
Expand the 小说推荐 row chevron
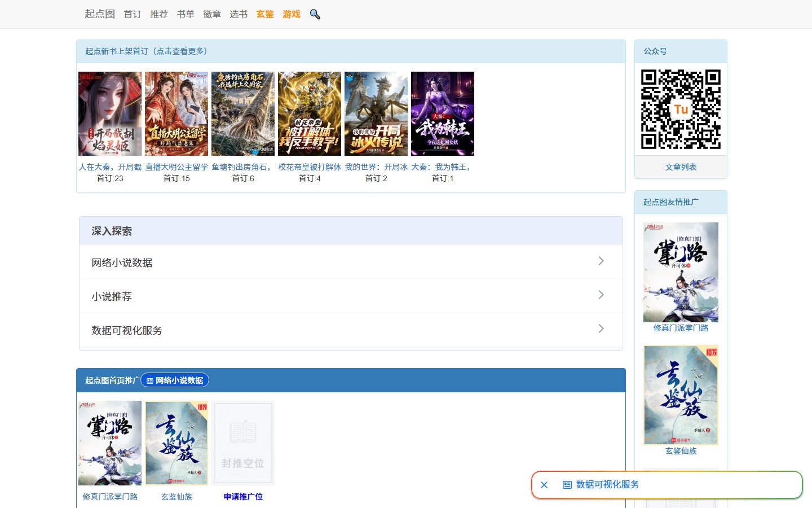click(x=601, y=295)
